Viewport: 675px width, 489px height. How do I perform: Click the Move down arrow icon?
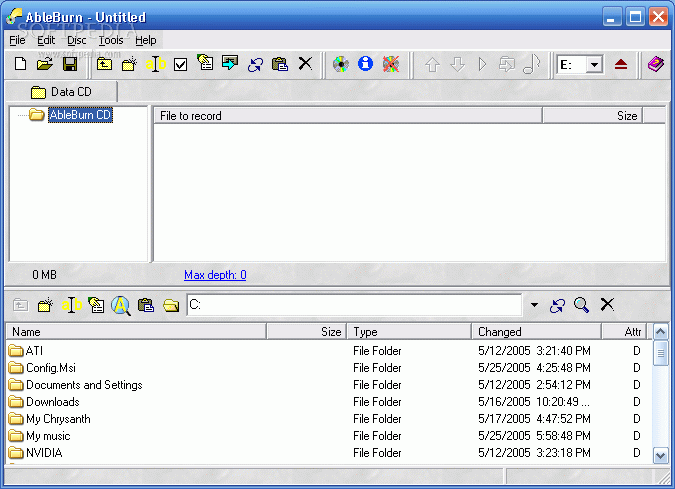[457, 65]
